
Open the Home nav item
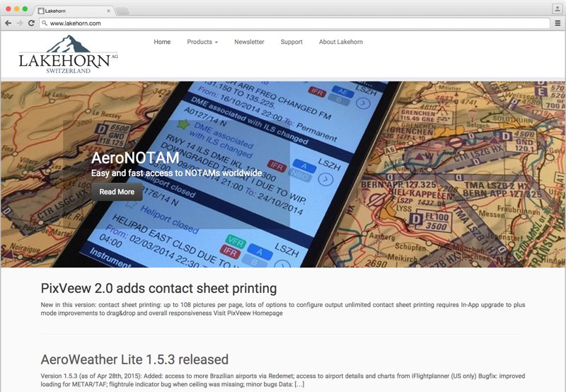point(162,42)
